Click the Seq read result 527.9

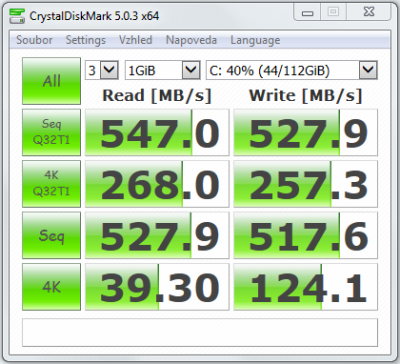(x=157, y=235)
